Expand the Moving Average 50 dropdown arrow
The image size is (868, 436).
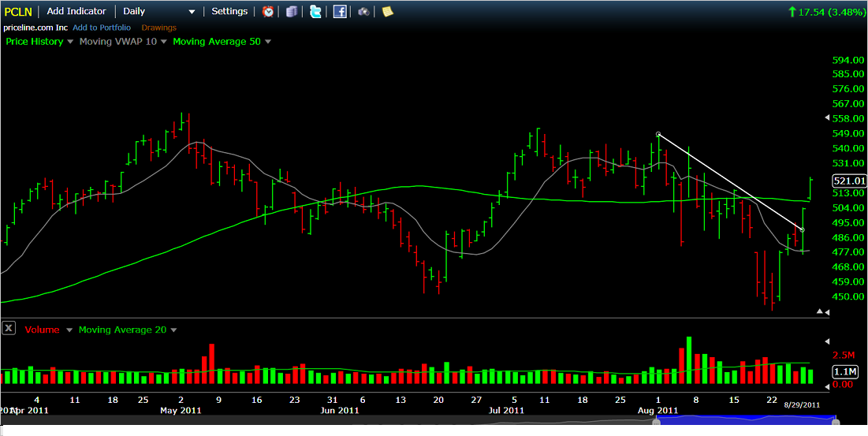[268, 42]
